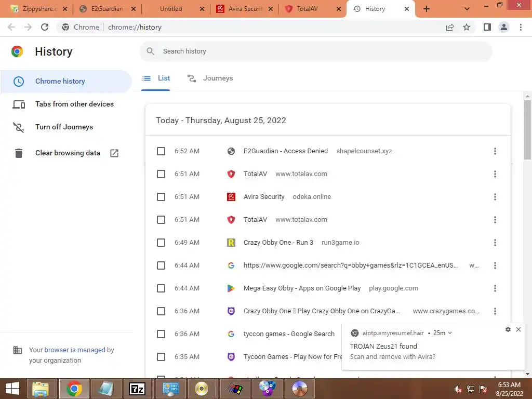Viewport: 532px width, 399px height.
Task: Close the TotalAV browser tab
Action: point(338,9)
